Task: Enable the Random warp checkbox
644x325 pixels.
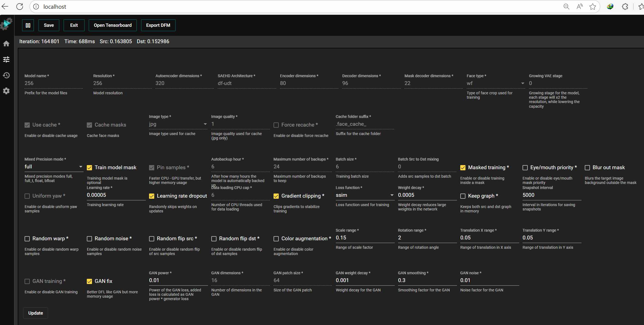Action: pos(27,239)
